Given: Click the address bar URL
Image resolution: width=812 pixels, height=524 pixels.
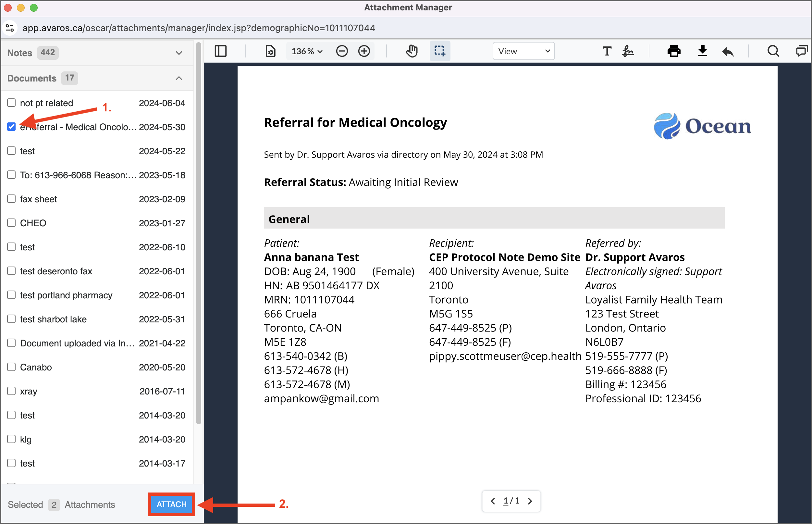Looking at the screenshot, I should click(199, 28).
